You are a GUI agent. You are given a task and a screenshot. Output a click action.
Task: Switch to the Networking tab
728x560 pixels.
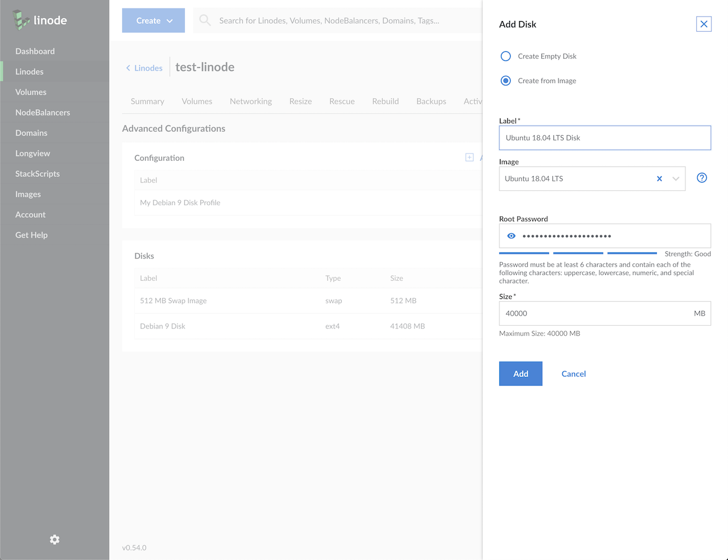(250, 101)
